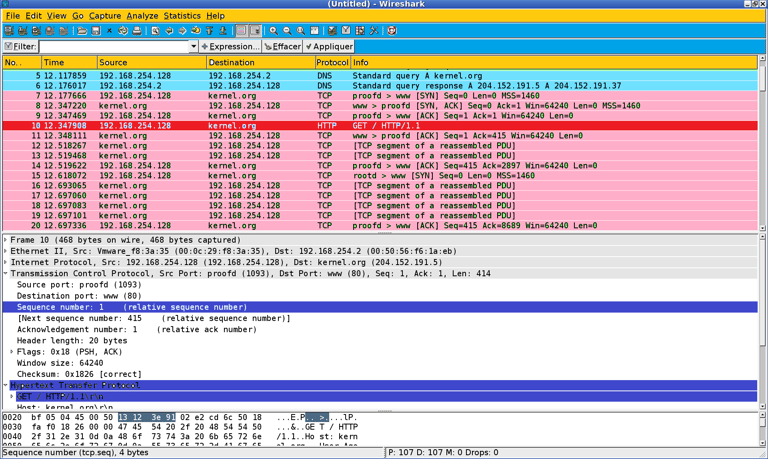
Task: Edit capture filters toolbar icon
Action: point(333,31)
